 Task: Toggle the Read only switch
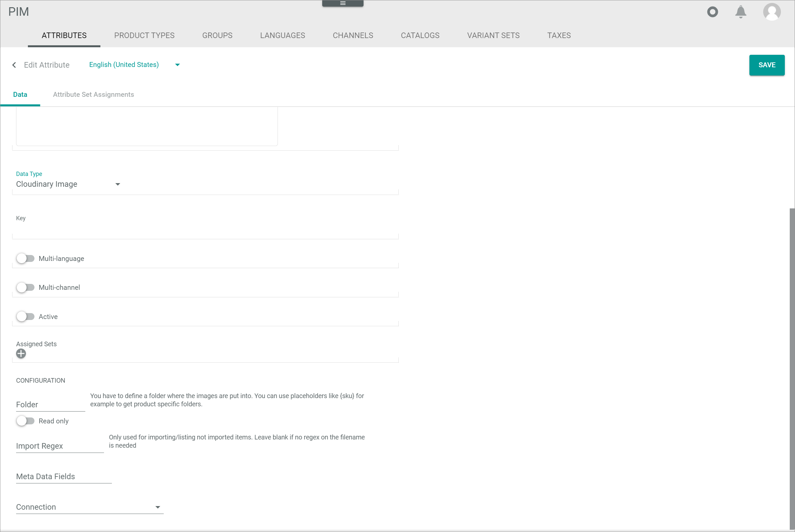(x=26, y=421)
